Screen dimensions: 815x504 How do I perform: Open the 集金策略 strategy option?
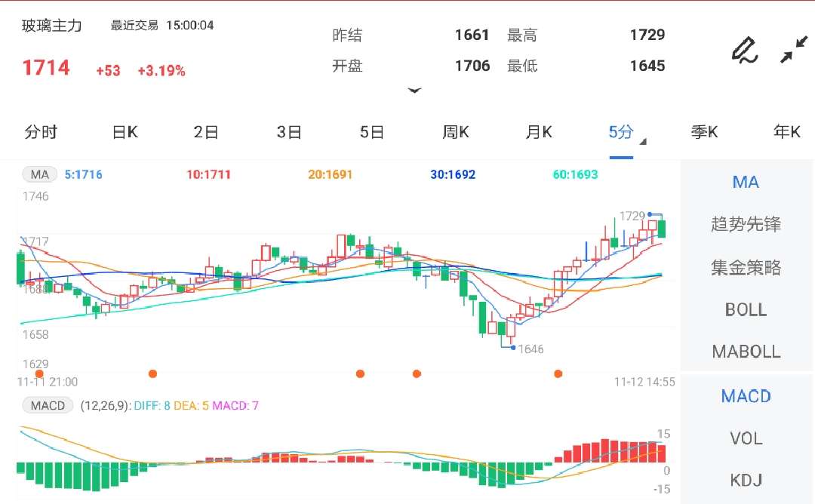coord(746,266)
